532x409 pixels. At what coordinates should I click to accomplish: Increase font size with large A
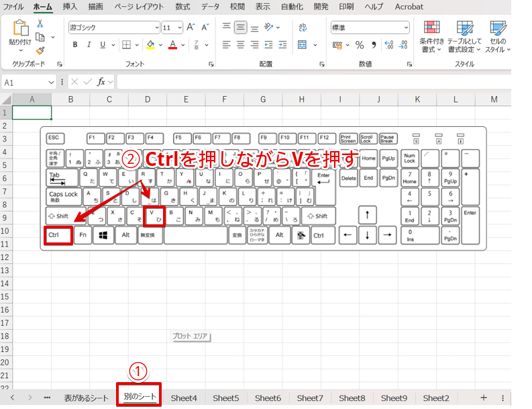tap(191, 27)
